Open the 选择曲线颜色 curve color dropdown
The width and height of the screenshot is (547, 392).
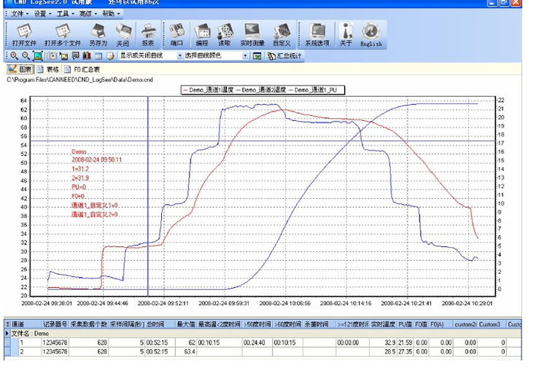pyautogui.click(x=246, y=55)
